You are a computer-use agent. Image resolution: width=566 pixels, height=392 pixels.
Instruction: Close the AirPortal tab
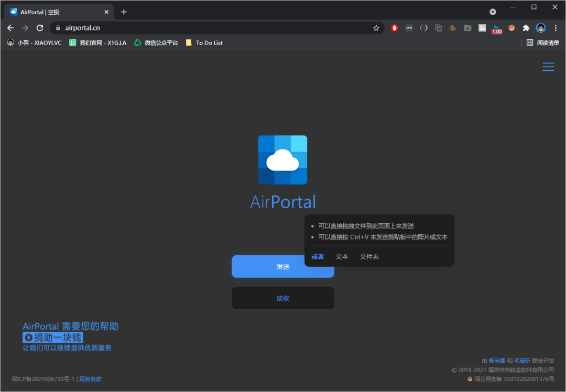pos(106,12)
